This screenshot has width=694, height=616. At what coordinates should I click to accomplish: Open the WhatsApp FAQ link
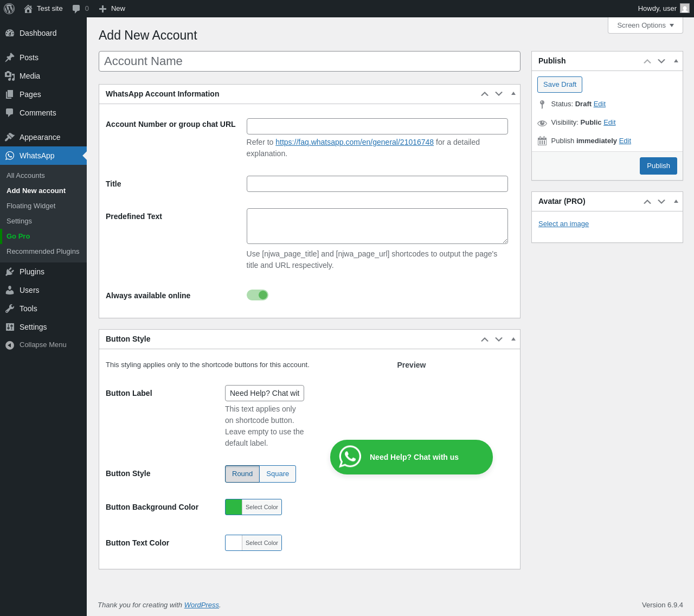point(355,142)
